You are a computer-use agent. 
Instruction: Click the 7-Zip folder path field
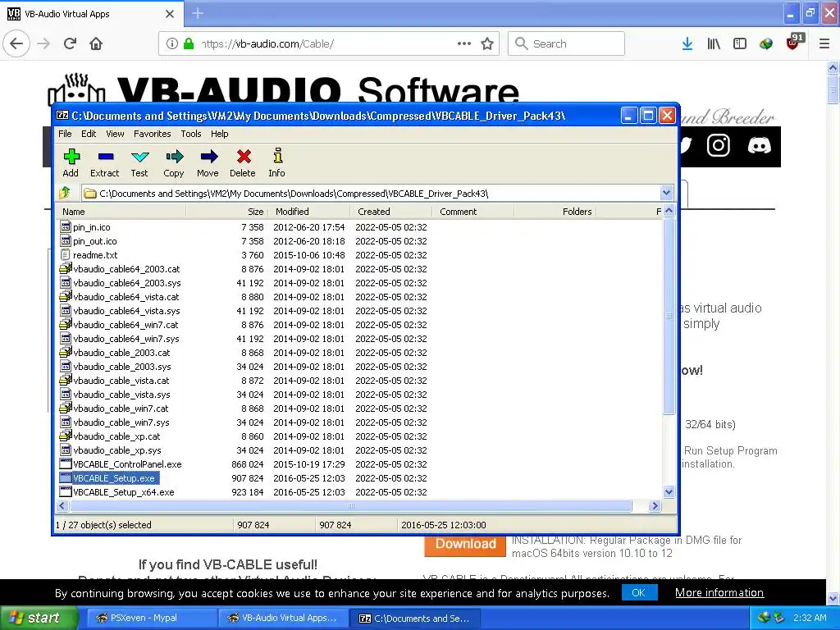click(x=371, y=194)
